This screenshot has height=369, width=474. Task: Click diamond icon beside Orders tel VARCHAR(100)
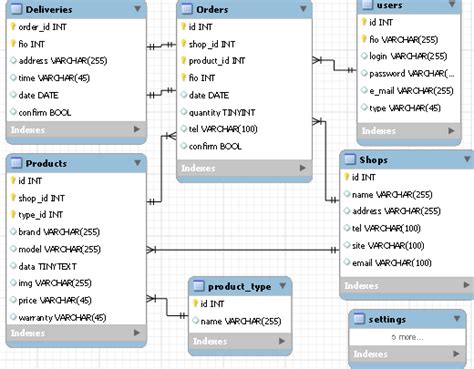[184, 129]
